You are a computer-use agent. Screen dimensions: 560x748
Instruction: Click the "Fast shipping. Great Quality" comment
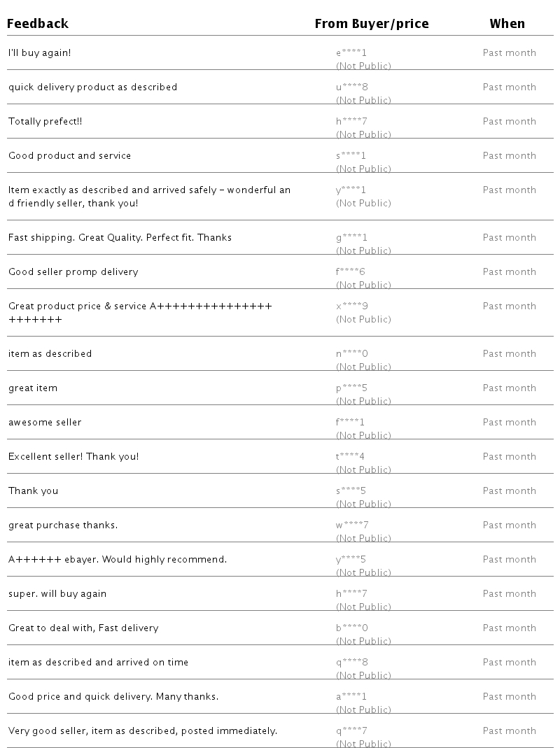point(120,238)
